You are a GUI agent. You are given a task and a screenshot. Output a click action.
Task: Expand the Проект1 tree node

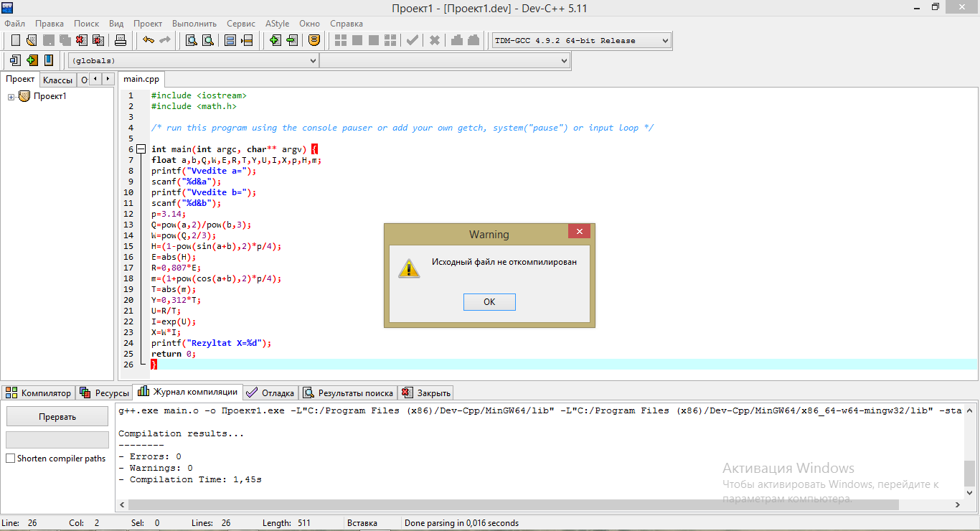pyautogui.click(x=11, y=96)
